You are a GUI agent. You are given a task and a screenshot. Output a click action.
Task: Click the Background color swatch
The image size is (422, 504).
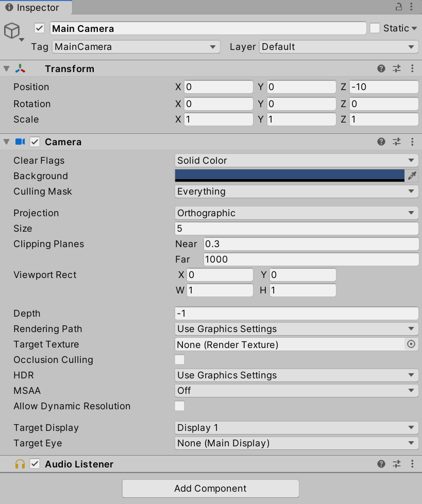[x=290, y=176]
